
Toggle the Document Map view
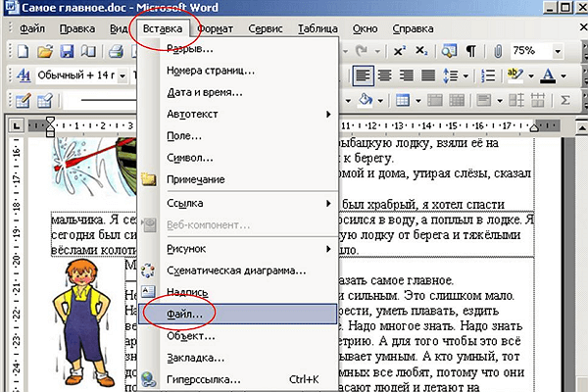pyautogui.click(x=449, y=51)
